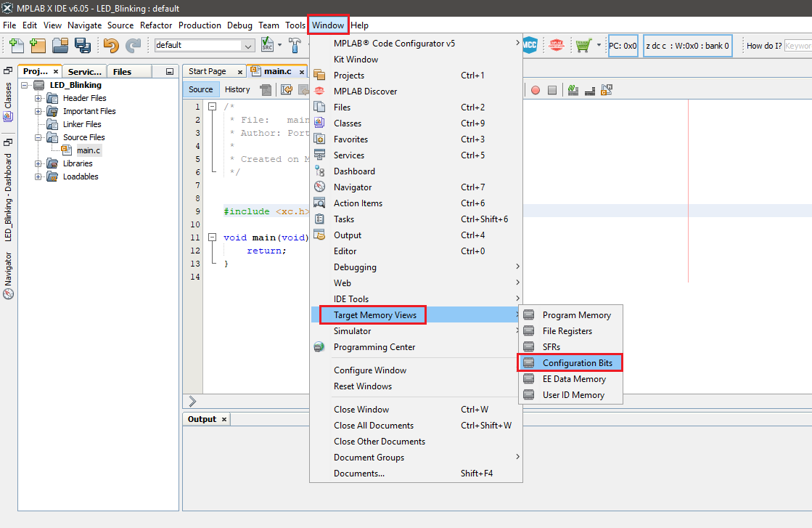Screen dimensions: 812x528
Task: Click the LED_Blinking chip project icon
Action: coord(39,85)
